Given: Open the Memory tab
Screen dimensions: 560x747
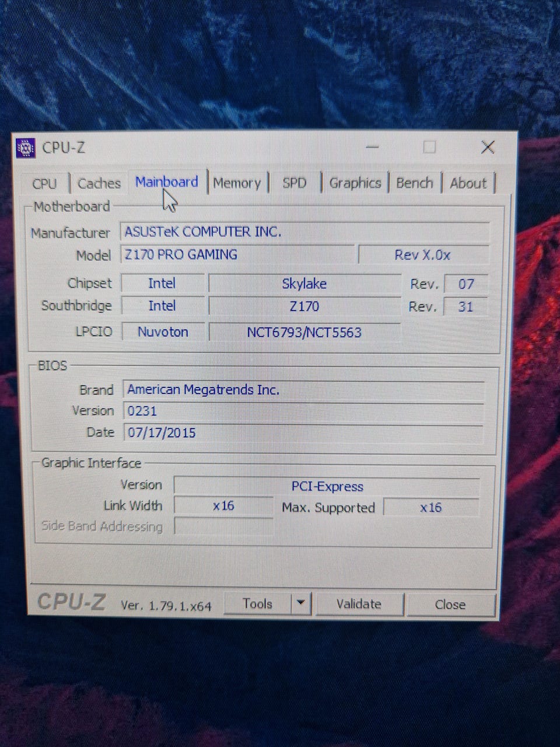Looking at the screenshot, I should point(237,183).
